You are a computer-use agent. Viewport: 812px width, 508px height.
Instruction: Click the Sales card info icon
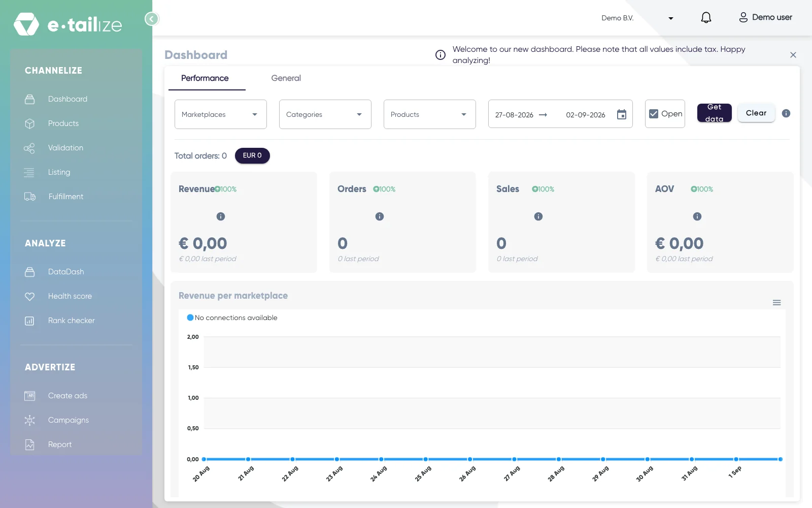coord(538,216)
